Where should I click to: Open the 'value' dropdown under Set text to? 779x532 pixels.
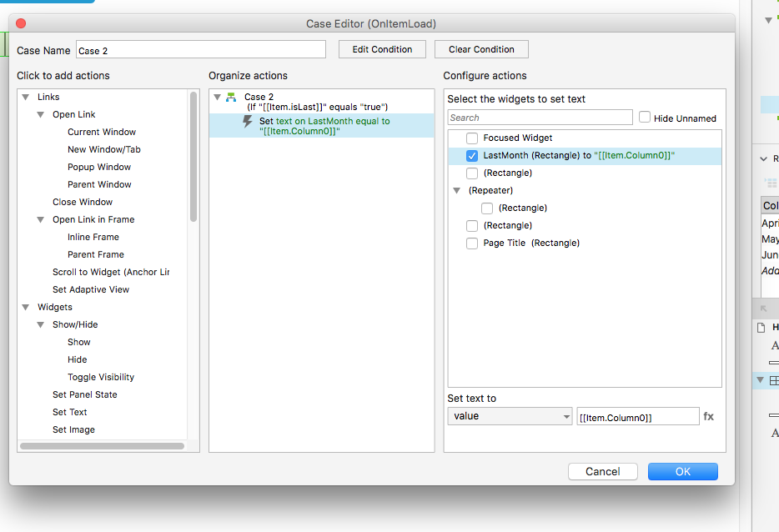tap(510, 415)
